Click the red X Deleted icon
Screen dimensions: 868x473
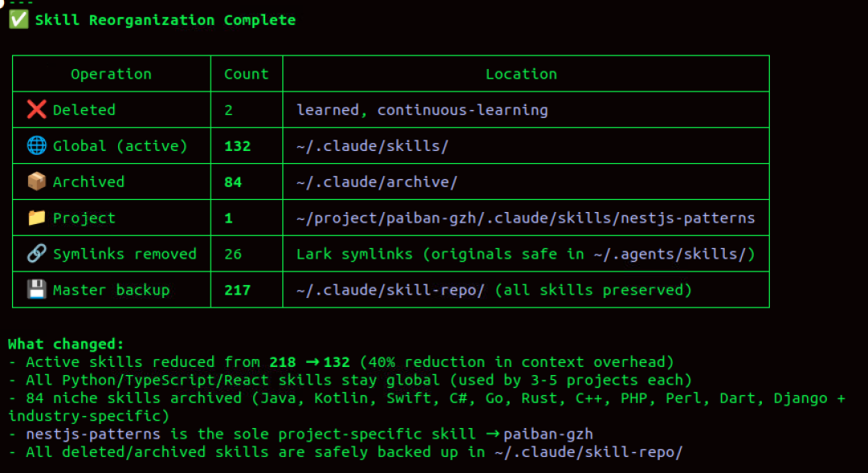36,109
